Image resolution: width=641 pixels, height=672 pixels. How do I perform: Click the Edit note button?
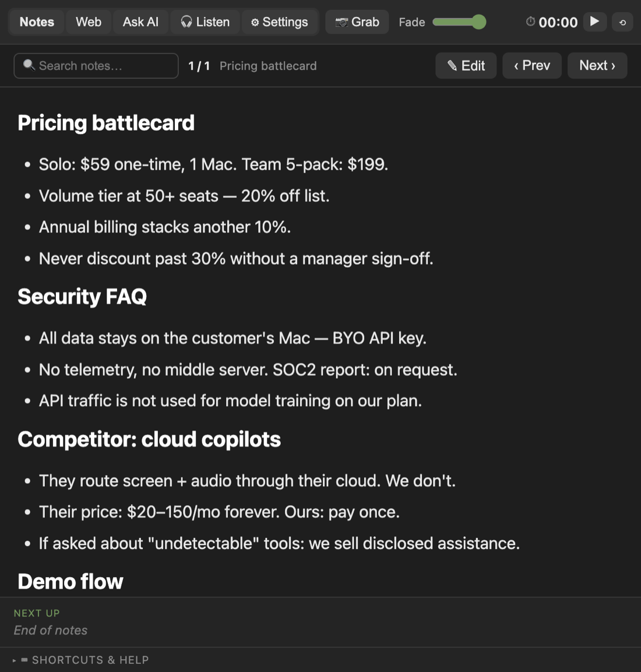(466, 66)
